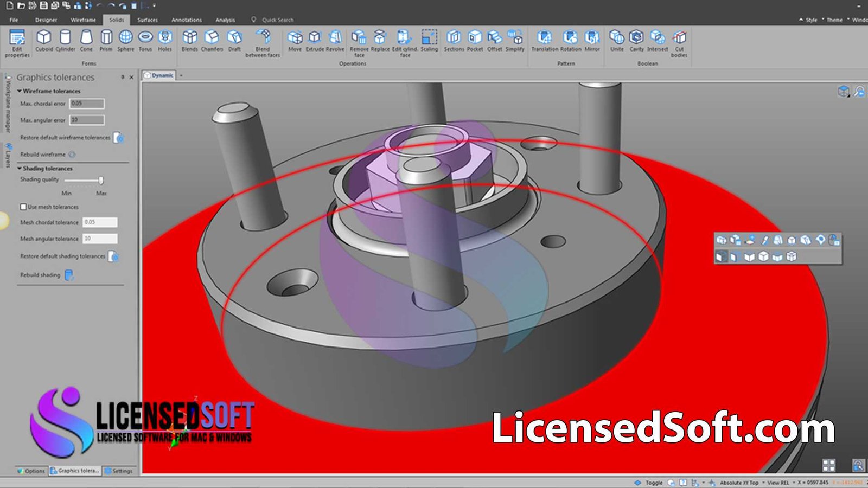The height and width of the screenshot is (488, 868).
Task: Apply Rotation pattern
Action: tap(571, 41)
